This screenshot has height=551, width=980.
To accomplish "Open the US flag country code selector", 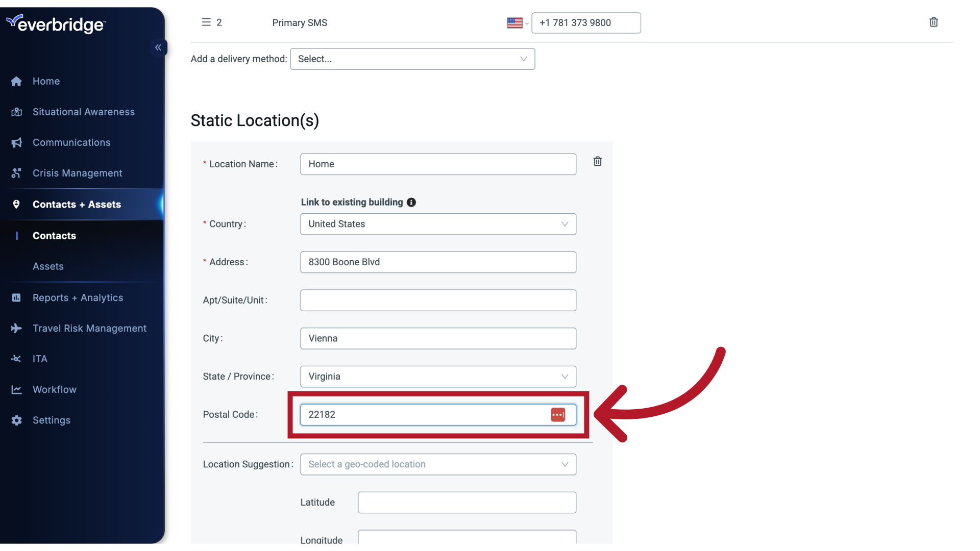I will (x=516, y=23).
